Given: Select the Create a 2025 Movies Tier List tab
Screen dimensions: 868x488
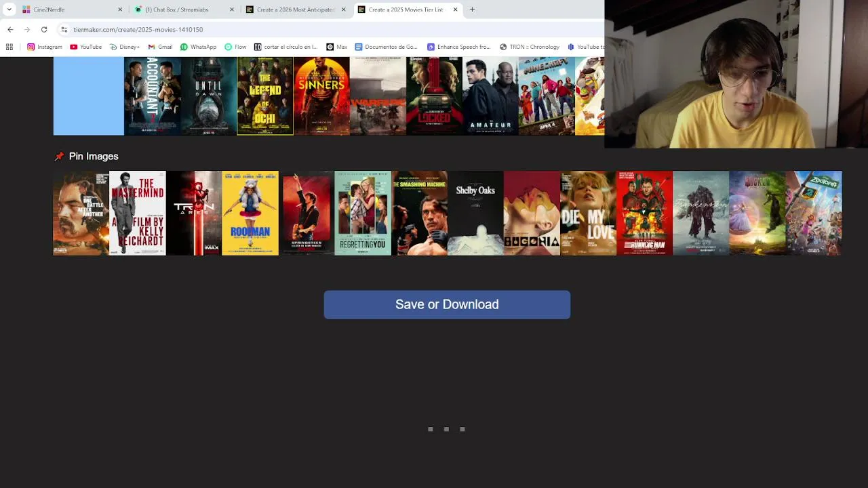Looking at the screenshot, I should (408, 9).
